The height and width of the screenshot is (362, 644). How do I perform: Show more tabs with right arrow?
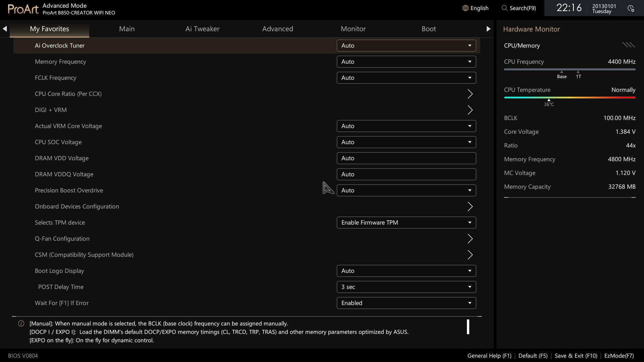[x=488, y=29]
